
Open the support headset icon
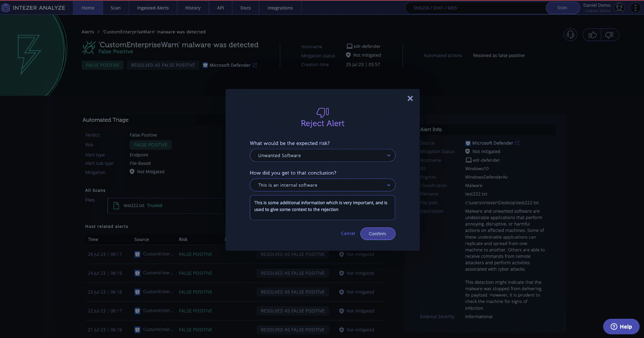(570, 35)
